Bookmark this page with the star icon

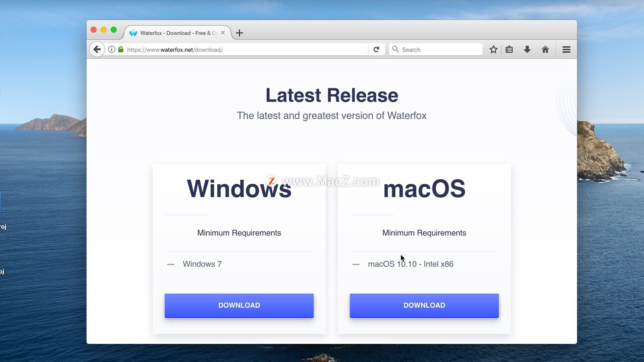pyautogui.click(x=493, y=50)
